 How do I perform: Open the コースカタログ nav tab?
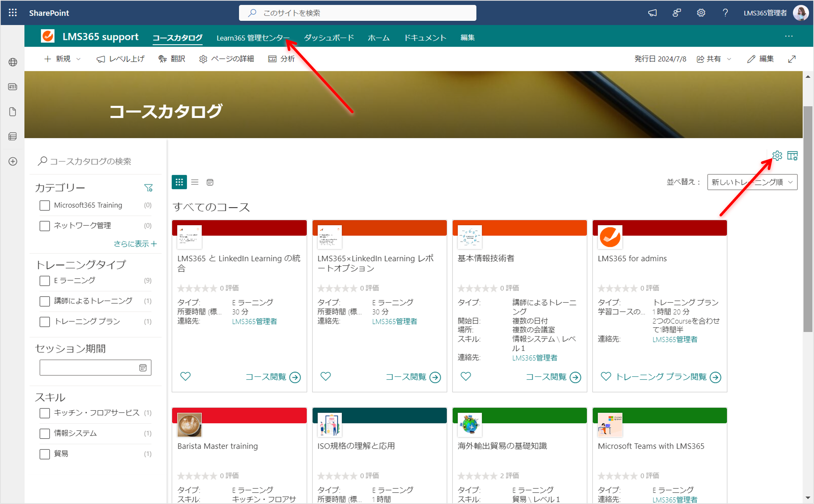[177, 38]
